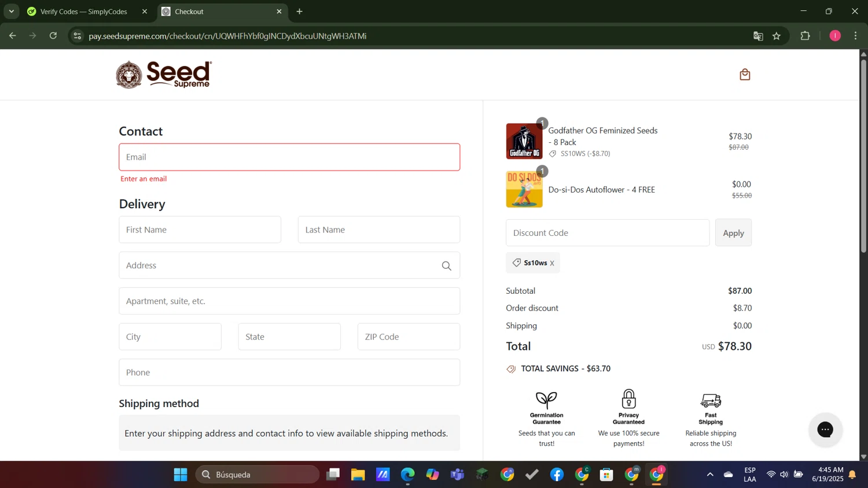Open the taskbar volume control
Image resolution: width=868 pixels, height=488 pixels.
pos(784,475)
